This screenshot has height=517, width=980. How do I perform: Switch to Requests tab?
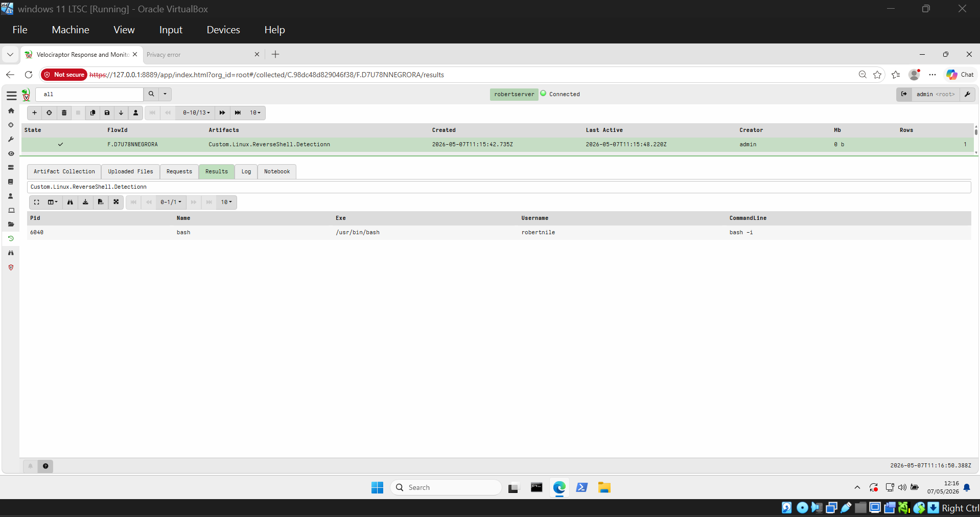(179, 171)
